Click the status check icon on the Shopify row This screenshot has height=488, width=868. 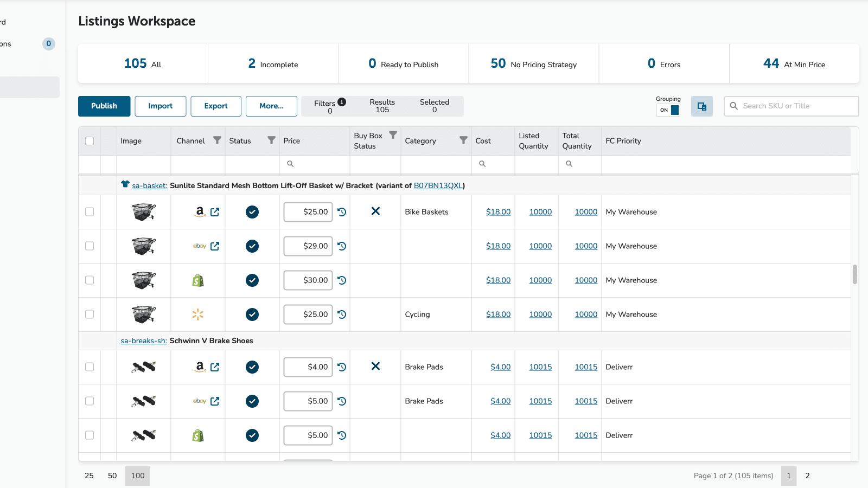[252, 280]
